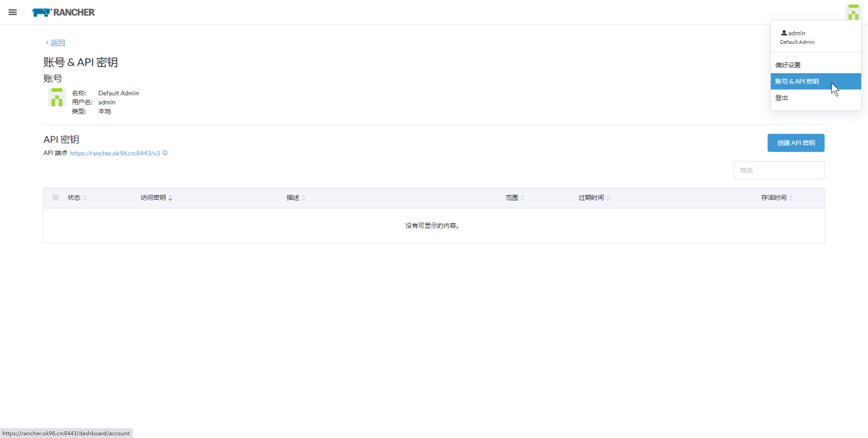The height and width of the screenshot is (438, 868).
Task: Focus the 筛选 filter input field
Action: point(779,170)
